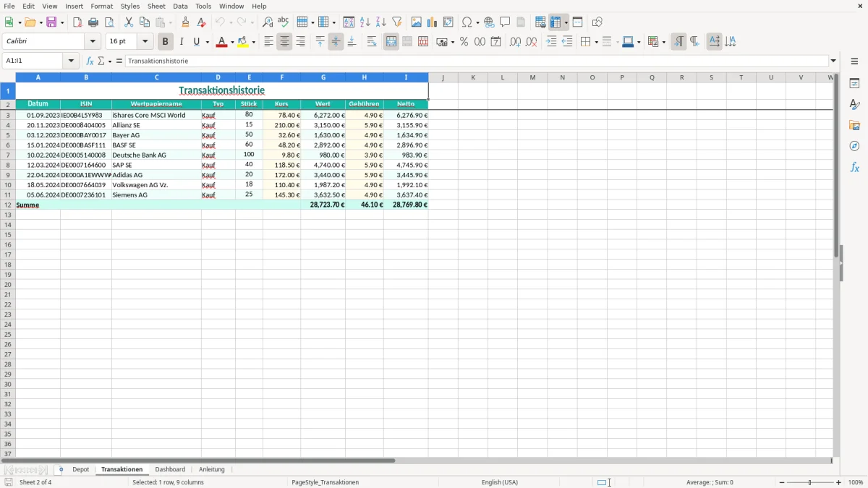Screen dimensions: 868x488
Task: Increase the indent
Action: click(551, 42)
